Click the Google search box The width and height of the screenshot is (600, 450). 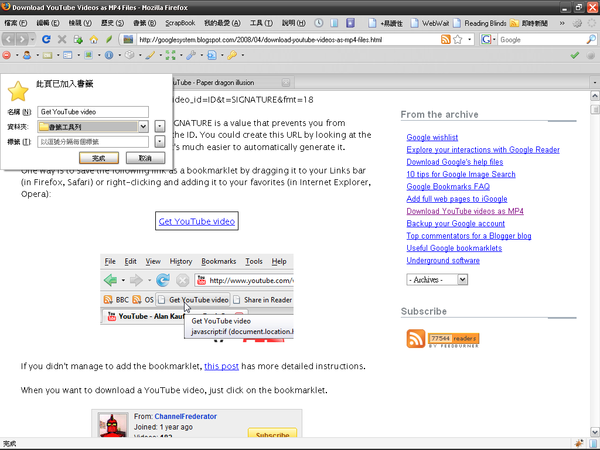pyautogui.click(x=542, y=39)
